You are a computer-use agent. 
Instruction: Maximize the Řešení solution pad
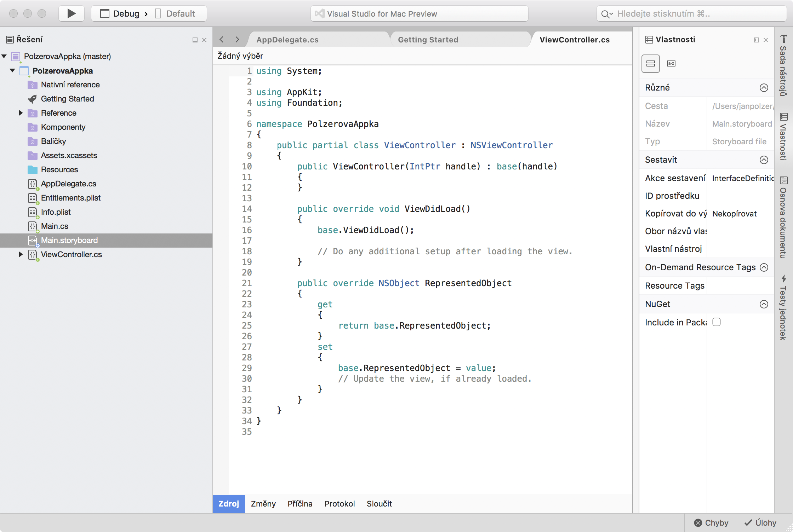click(x=195, y=40)
